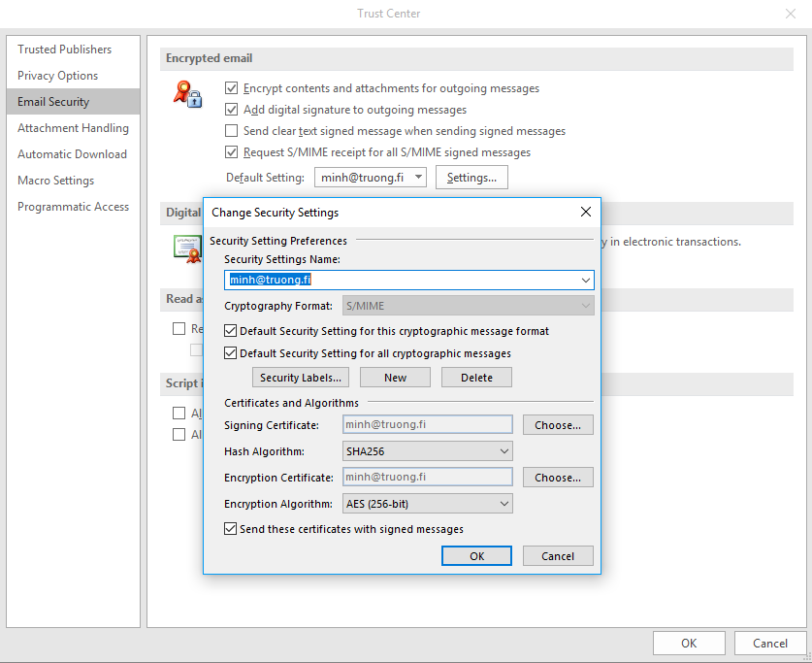The height and width of the screenshot is (663, 812).
Task: Click the encrypted email ribbon-lock icon
Action: pyautogui.click(x=186, y=94)
